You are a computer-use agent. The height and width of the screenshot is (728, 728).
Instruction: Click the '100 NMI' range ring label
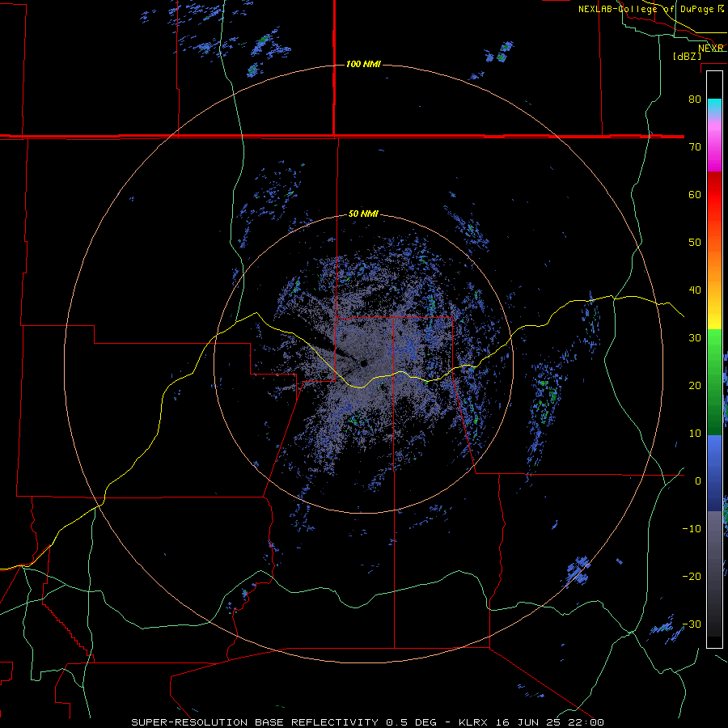[x=363, y=64]
